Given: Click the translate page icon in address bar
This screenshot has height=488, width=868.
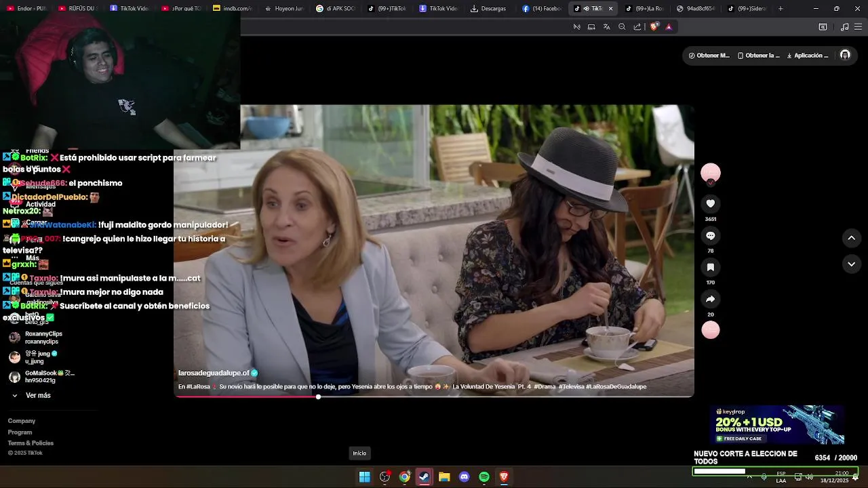Looking at the screenshot, I should point(606,27).
